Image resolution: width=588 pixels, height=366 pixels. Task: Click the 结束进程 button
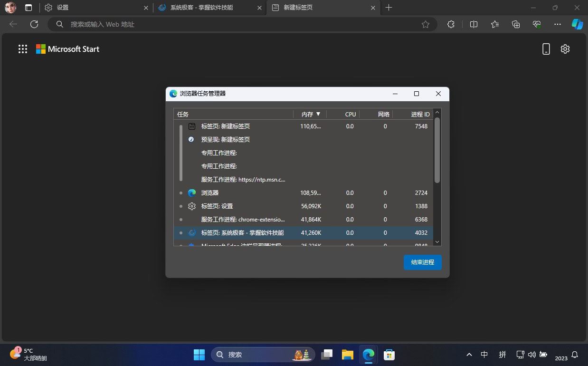pos(423,262)
